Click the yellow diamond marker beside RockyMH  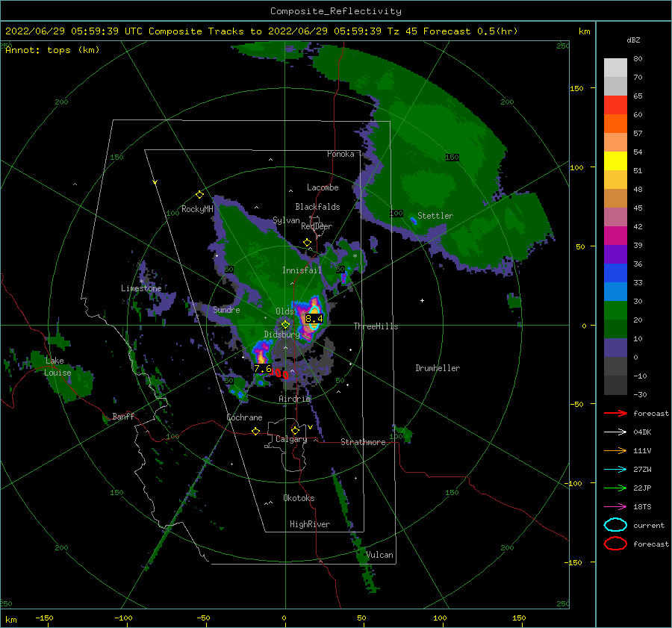(x=199, y=195)
